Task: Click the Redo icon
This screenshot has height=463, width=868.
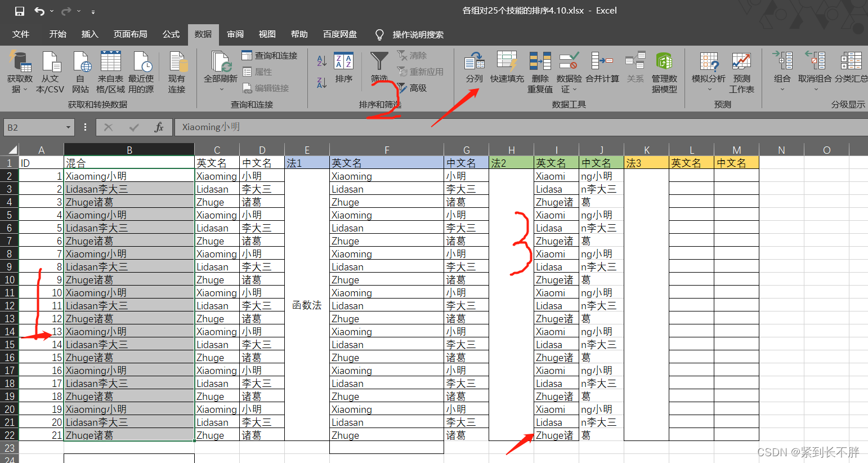Action: coord(66,11)
